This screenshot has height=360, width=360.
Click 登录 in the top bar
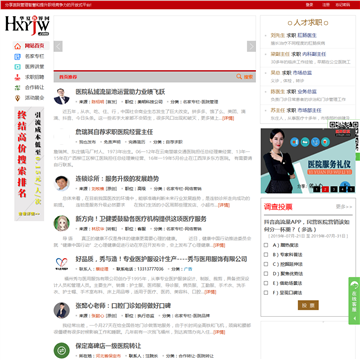[309, 5]
